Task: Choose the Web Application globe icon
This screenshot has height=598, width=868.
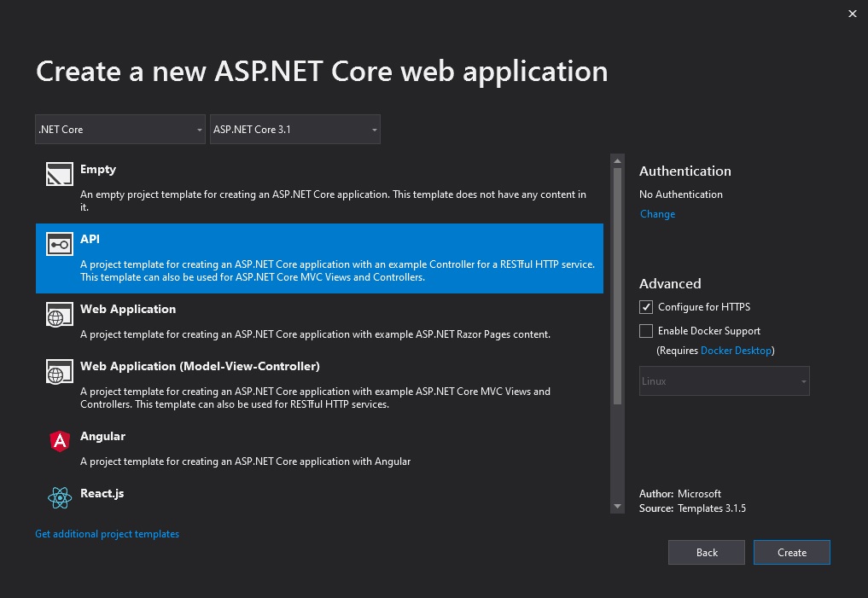Action: click(x=60, y=314)
